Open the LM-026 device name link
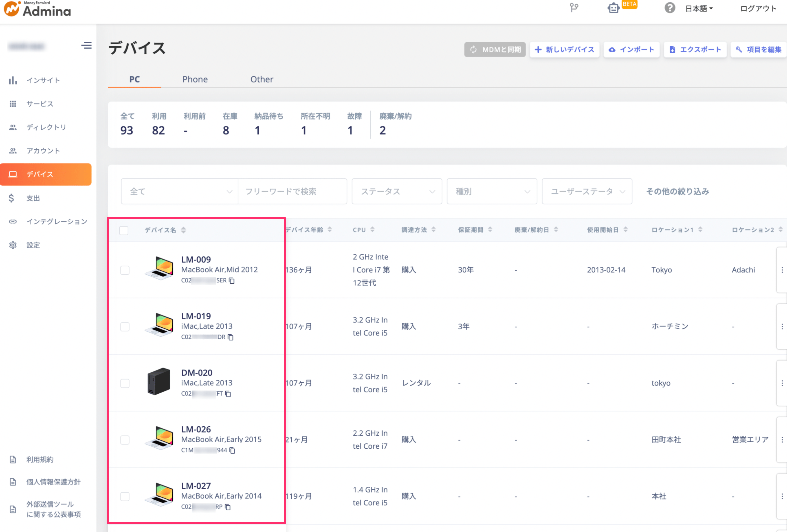The image size is (787, 532). point(196,429)
